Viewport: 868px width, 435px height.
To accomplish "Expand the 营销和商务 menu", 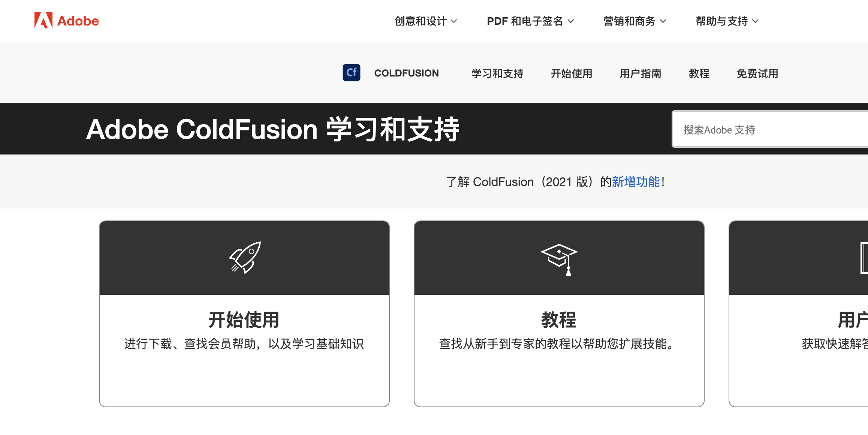I will pos(635,21).
